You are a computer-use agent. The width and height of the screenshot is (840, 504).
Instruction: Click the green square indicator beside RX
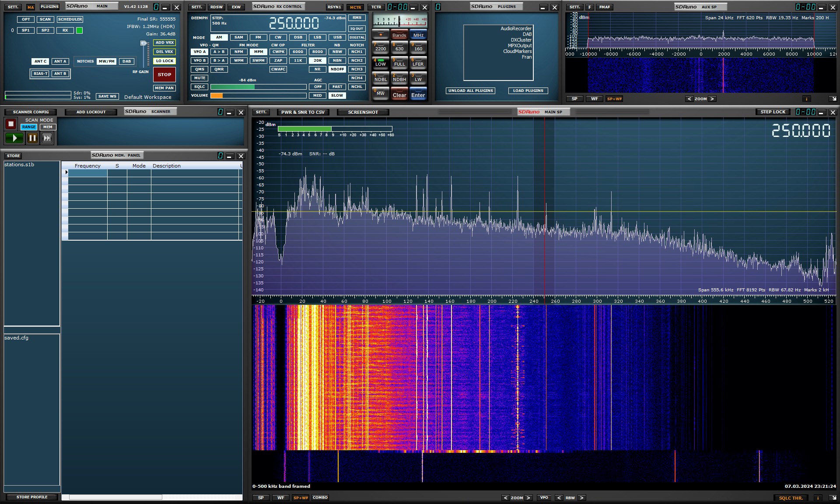pyautogui.click(x=79, y=30)
